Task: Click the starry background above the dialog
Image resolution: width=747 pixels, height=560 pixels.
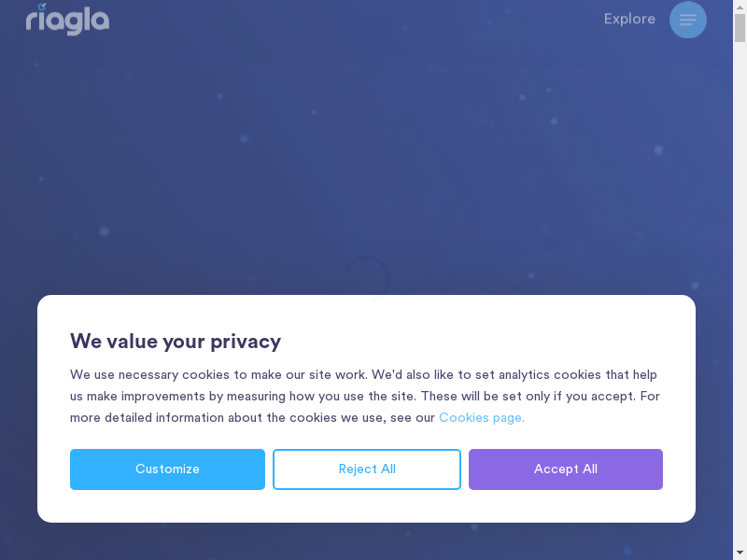Action: pos(280,168)
